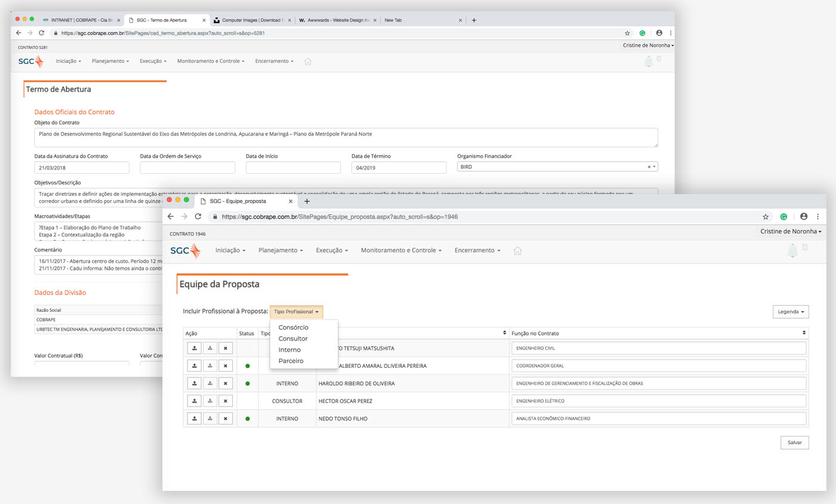The height and width of the screenshot is (504, 836).
Task: Expand Cristine de Noronha user menu in front window
Action: coord(791,231)
